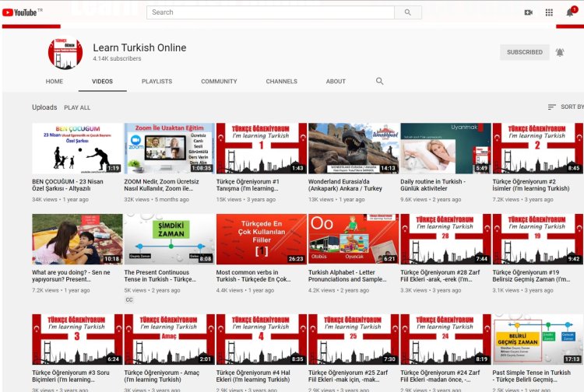Open the About tab

pos(336,81)
